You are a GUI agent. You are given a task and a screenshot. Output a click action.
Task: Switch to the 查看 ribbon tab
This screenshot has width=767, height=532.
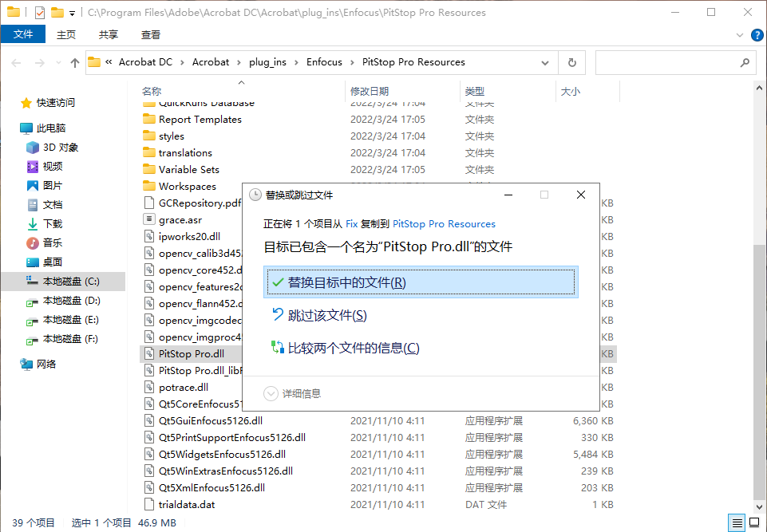(x=151, y=34)
